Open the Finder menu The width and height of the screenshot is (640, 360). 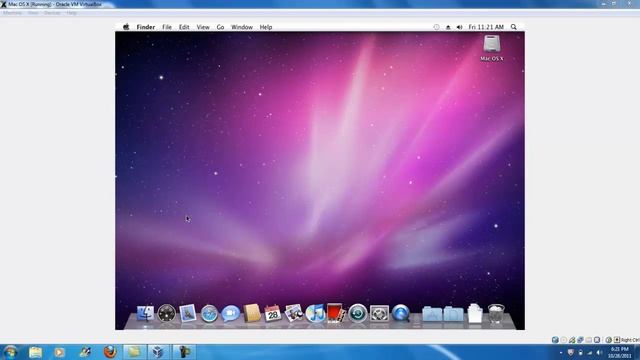pos(146,27)
